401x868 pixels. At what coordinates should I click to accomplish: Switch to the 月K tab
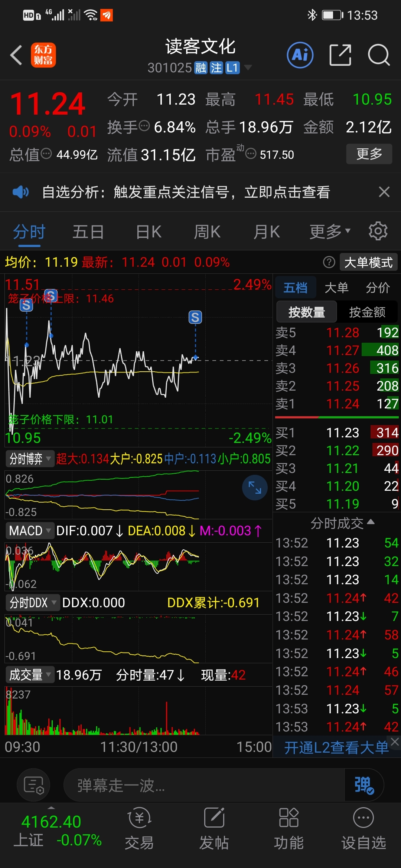[x=267, y=232]
